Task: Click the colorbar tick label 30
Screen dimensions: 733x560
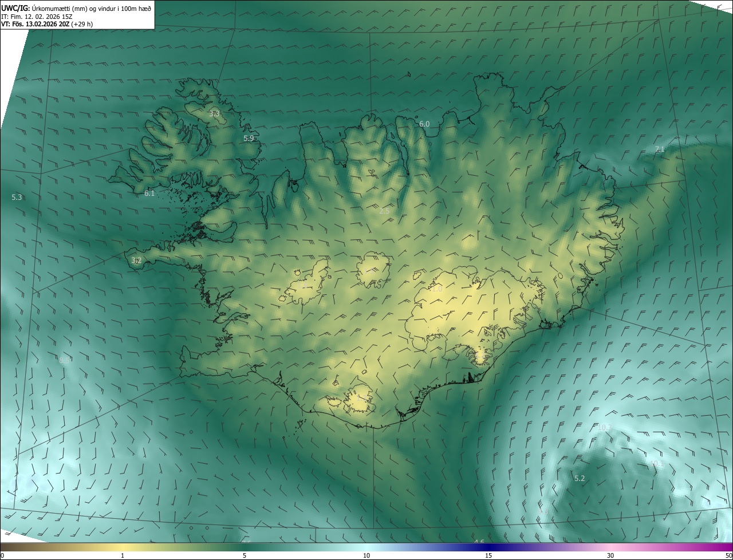Action: (610, 555)
